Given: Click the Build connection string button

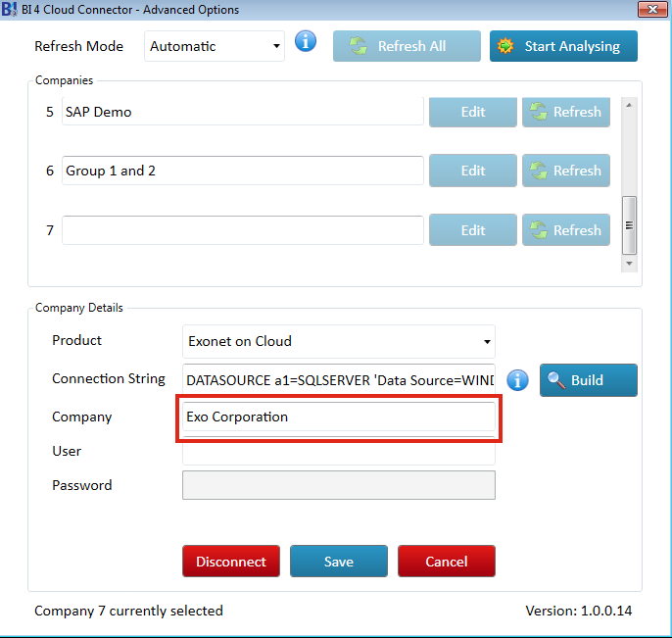Looking at the screenshot, I should click(589, 380).
